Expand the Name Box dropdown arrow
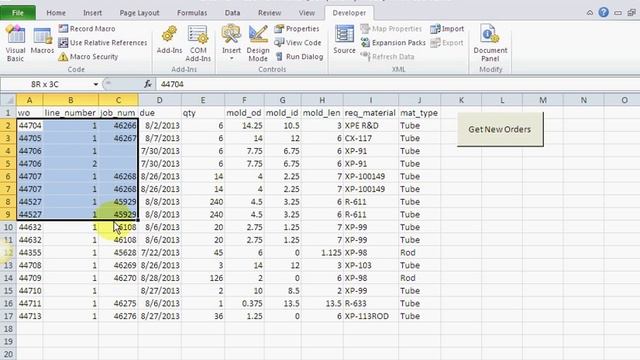640x360 pixels. (96, 84)
